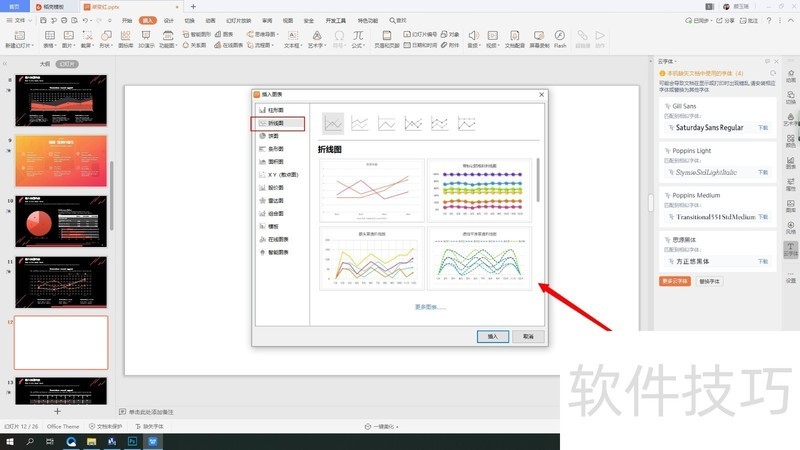
Task: Click the 取消 Cancel button in dialog
Action: [x=528, y=337]
